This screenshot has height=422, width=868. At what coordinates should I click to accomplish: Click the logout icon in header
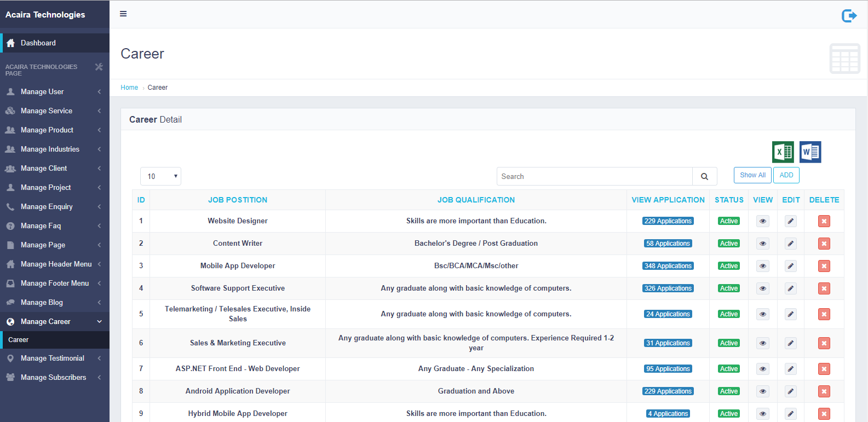849,16
